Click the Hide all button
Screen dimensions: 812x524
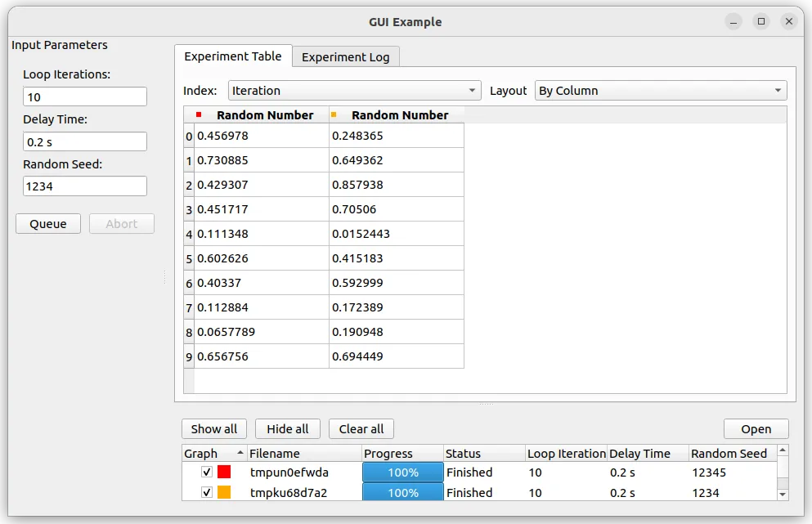click(287, 428)
